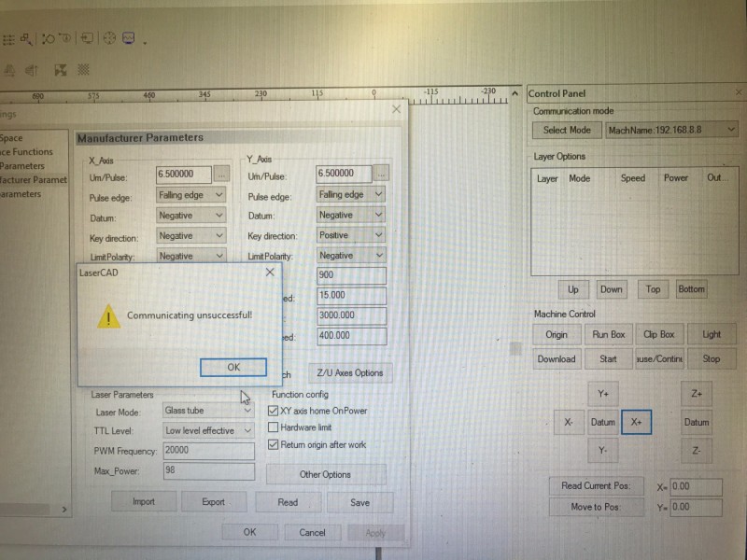
Task: Click the crosshair circle icon in top toolbar
Action: 108,38
